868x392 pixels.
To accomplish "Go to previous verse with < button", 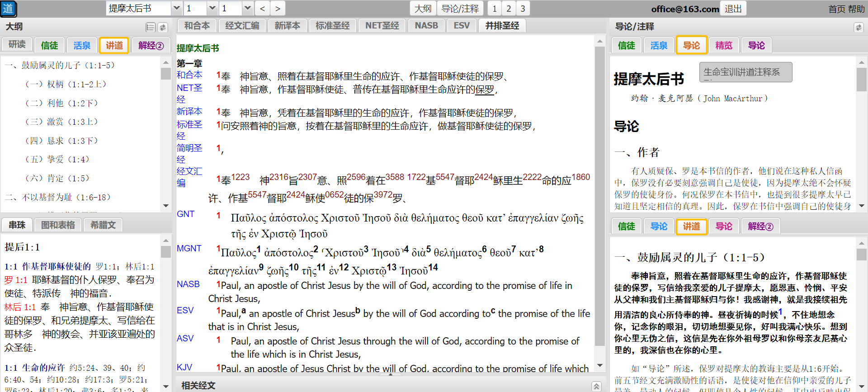I will (263, 9).
